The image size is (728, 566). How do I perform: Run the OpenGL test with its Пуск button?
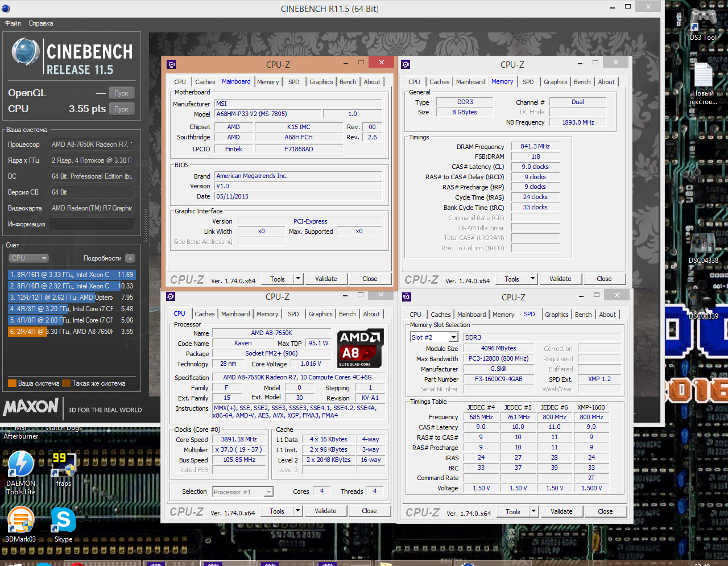coord(121,93)
